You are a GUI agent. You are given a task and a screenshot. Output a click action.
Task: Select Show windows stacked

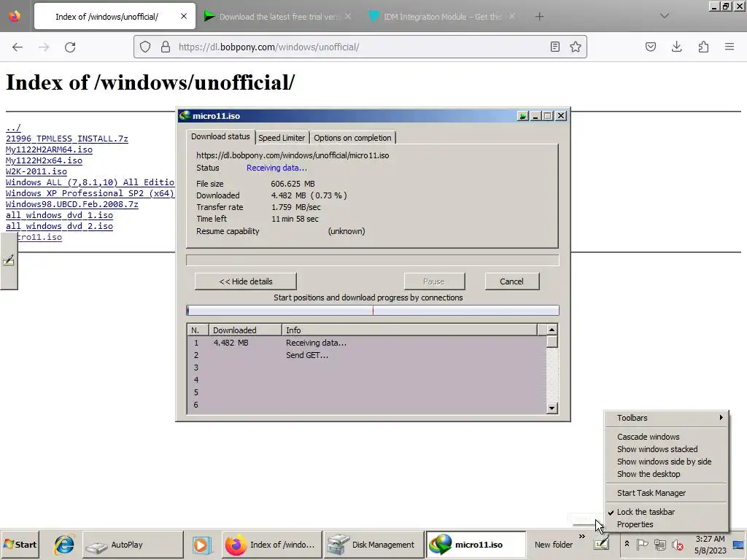click(657, 449)
